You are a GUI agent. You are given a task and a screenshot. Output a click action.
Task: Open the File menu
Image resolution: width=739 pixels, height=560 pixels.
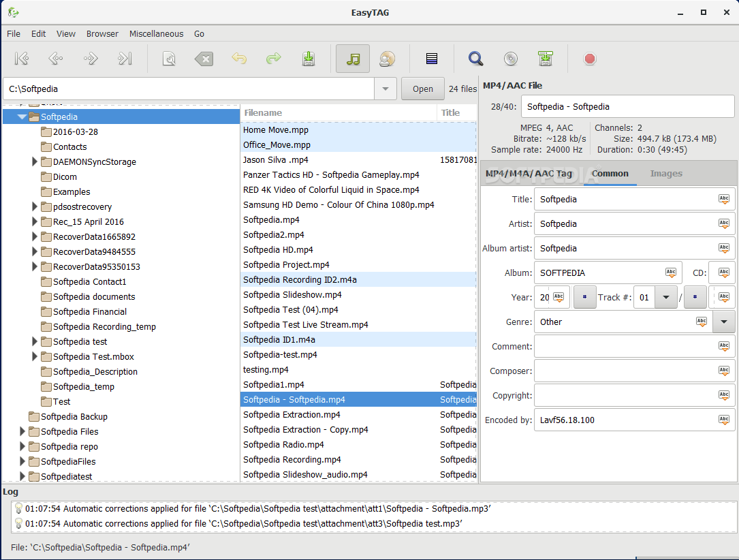click(x=14, y=33)
